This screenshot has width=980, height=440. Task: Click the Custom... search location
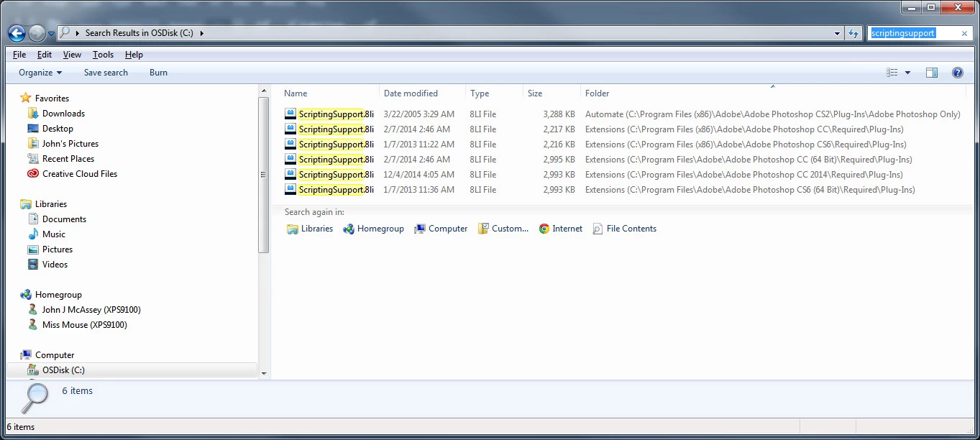[x=503, y=229]
